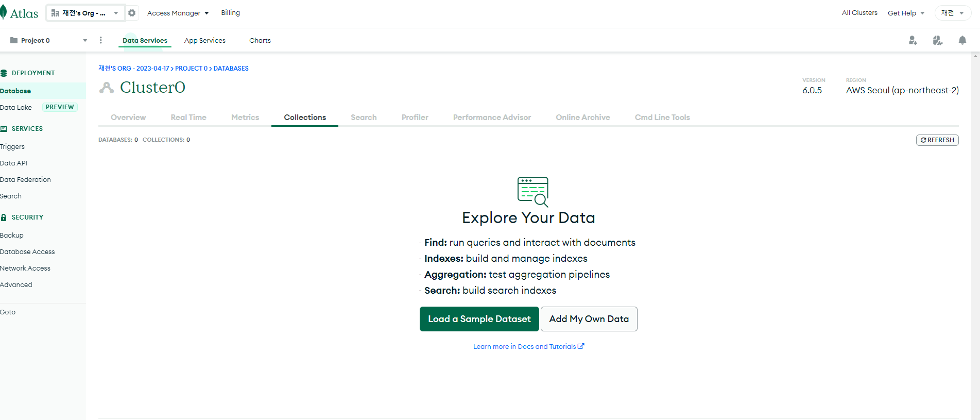Click the Atlas leaf logo
This screenshot has height=420, width=980.
[3, 13]
